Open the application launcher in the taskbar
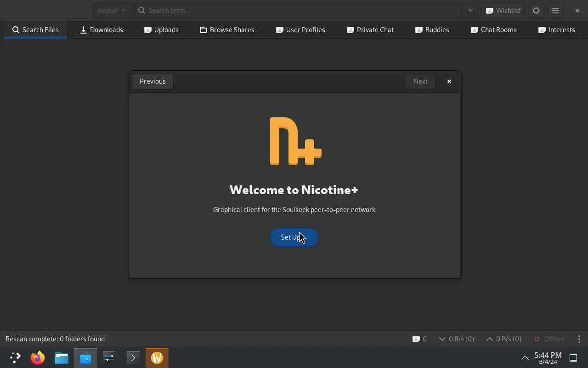The height and width of the screenshot is (368, 588). [15, 358]
